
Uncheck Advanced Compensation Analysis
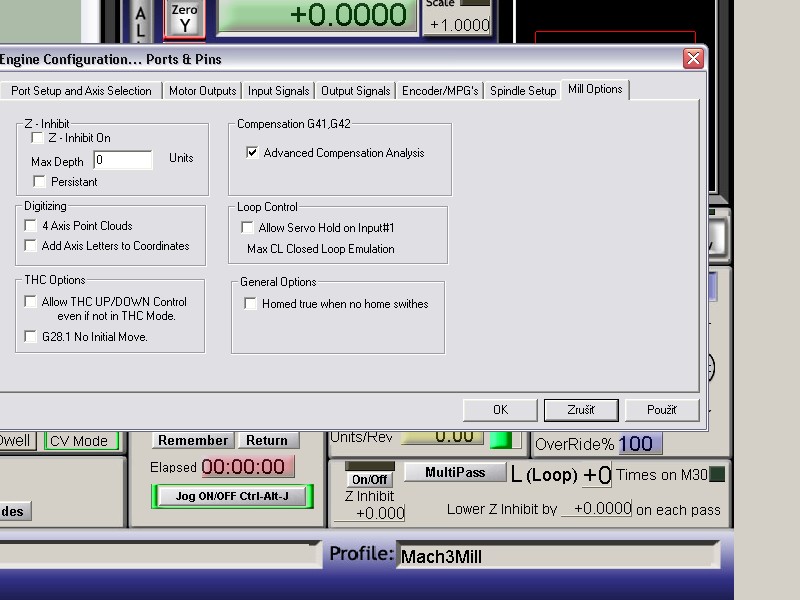[252, 153]
